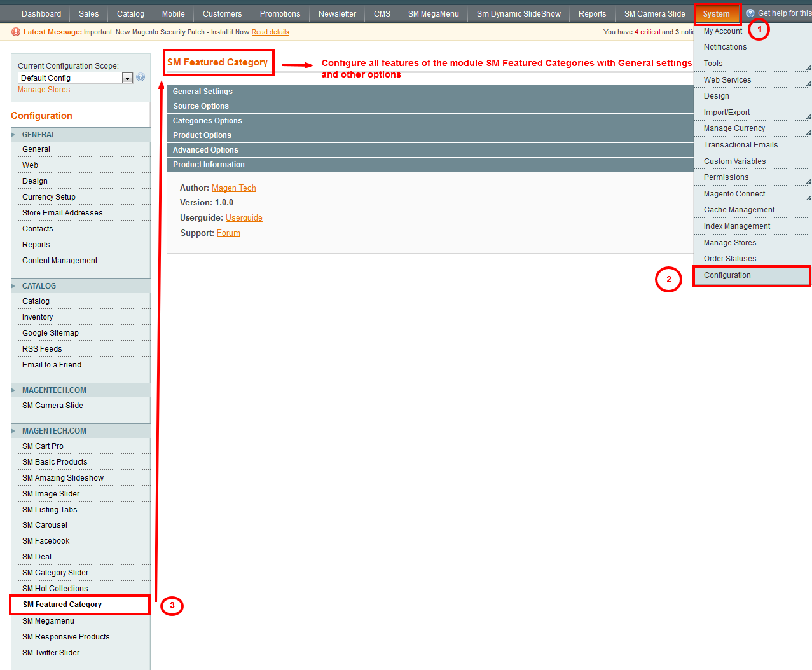
Task: Go to Currency Setup in sidebar
Action: click(x=49, y=197)
